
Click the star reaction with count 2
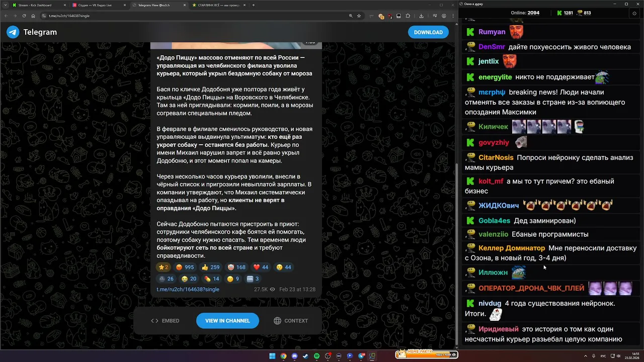[x=164, y=267]
